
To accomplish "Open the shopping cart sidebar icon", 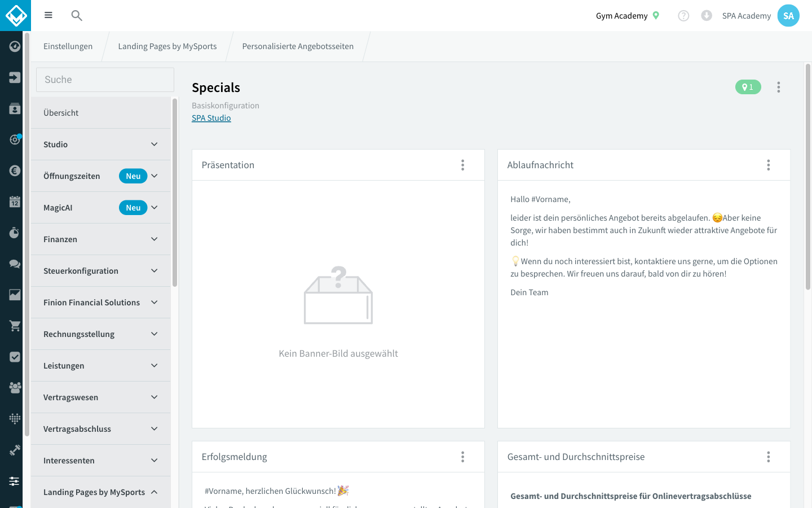I will coord(15,326).
